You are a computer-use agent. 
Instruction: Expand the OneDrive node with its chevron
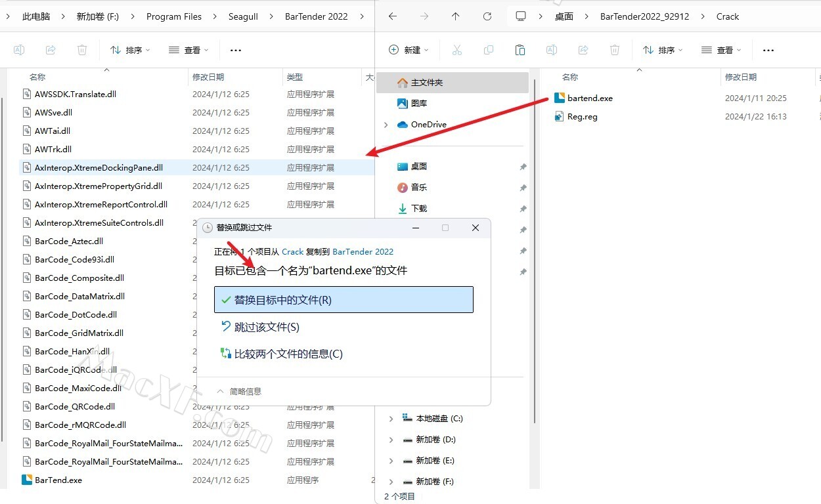(386, 125)
